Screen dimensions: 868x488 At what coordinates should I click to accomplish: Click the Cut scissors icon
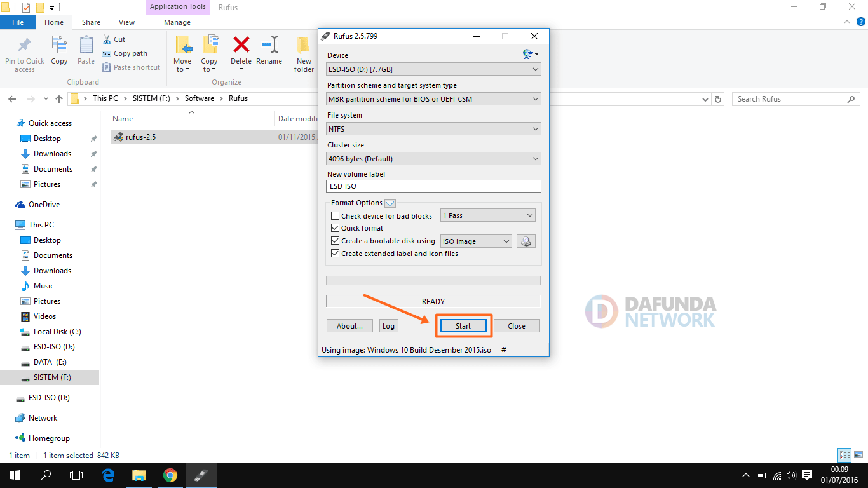106,39
